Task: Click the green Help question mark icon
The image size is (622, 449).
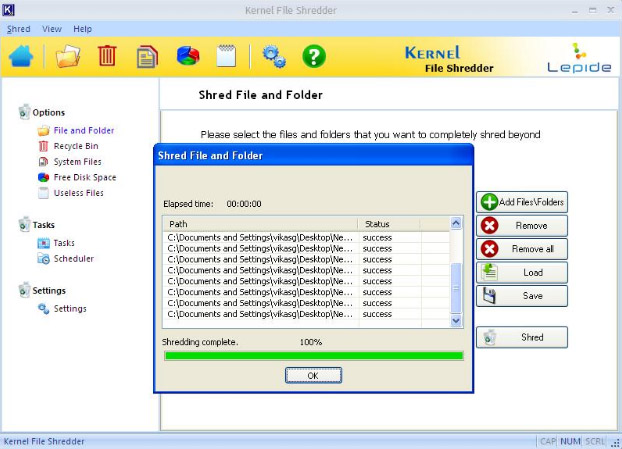Action: tap(314, 56)
